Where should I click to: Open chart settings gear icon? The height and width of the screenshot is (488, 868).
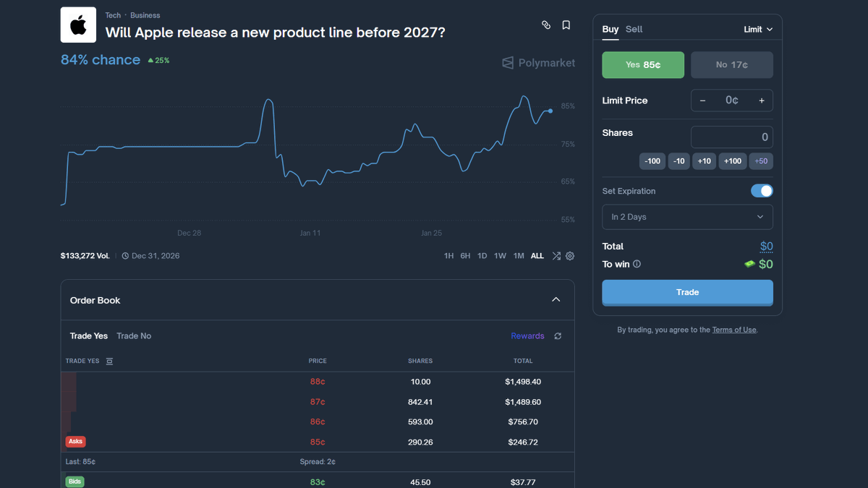[x=570, y=256]
